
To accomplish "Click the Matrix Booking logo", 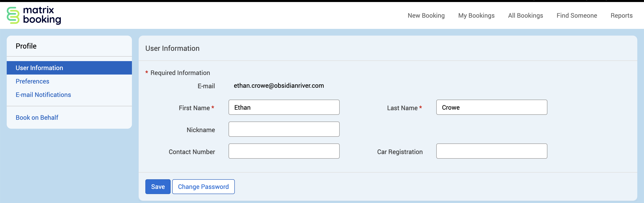I will pos(34,15).
